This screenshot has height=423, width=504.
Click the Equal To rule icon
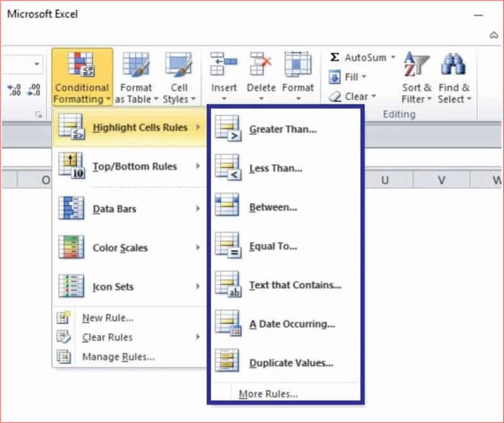click(228, 246)
